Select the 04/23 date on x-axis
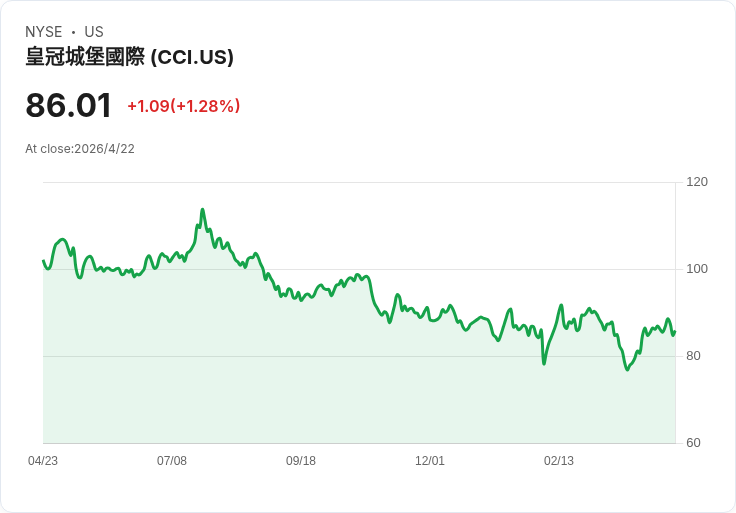Image resolution: width=736 pixels, height=513 pixels. point(43,461)
